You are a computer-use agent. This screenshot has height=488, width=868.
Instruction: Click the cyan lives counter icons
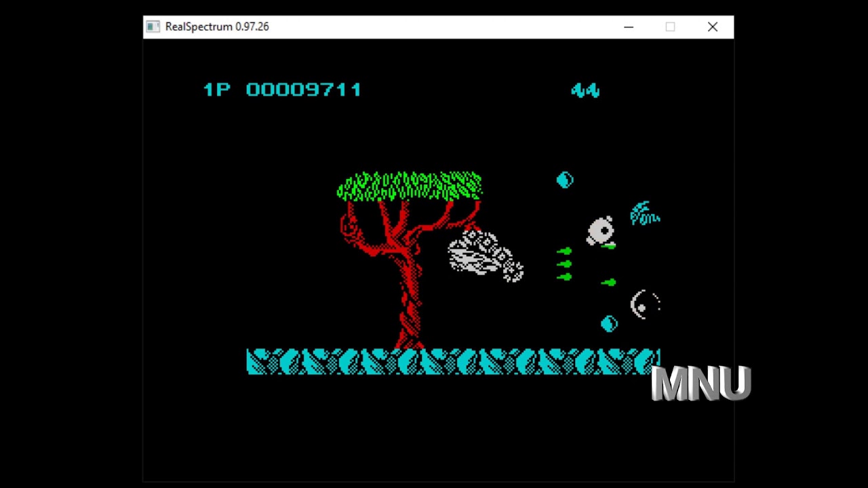point(585,89)
